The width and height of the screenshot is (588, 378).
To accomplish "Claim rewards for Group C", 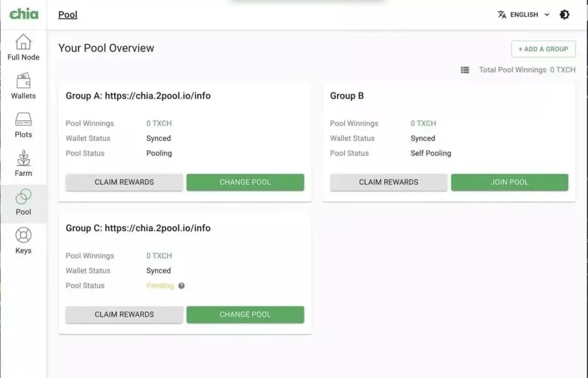I will tap(124, 314).
